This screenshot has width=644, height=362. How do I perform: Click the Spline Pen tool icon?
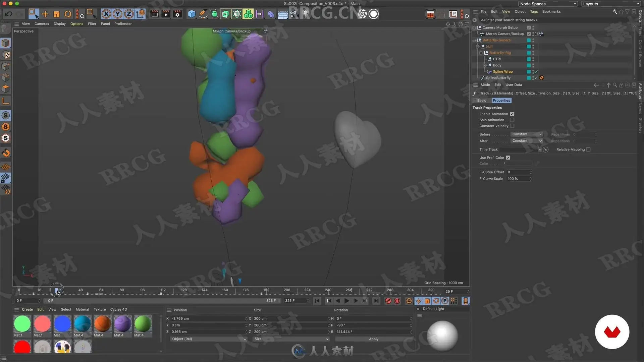[203, 14]
